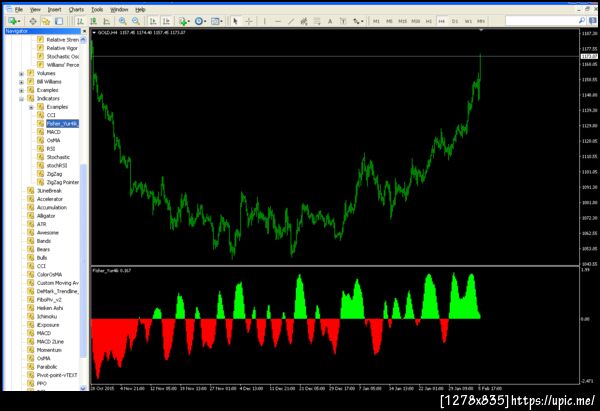Toggle the Terminal window toolbar icon
This screenshot has height=411, width=600.
(59, 21)
